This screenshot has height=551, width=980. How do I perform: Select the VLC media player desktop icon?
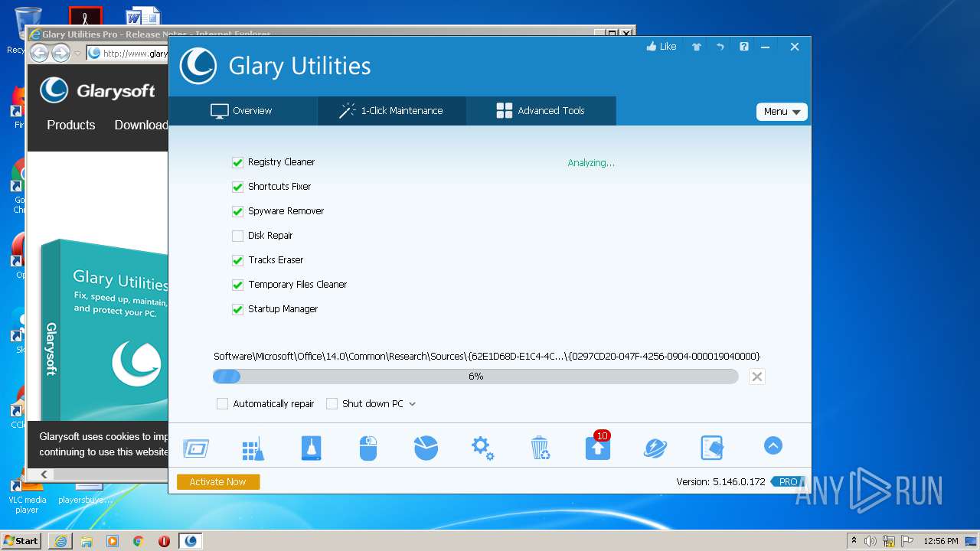tap(27, 497)
